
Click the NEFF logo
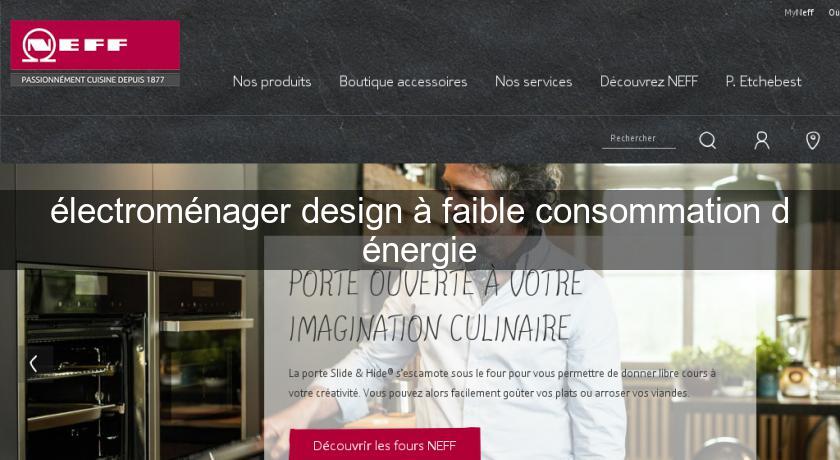pyautogui.click(x=95, y=45)
